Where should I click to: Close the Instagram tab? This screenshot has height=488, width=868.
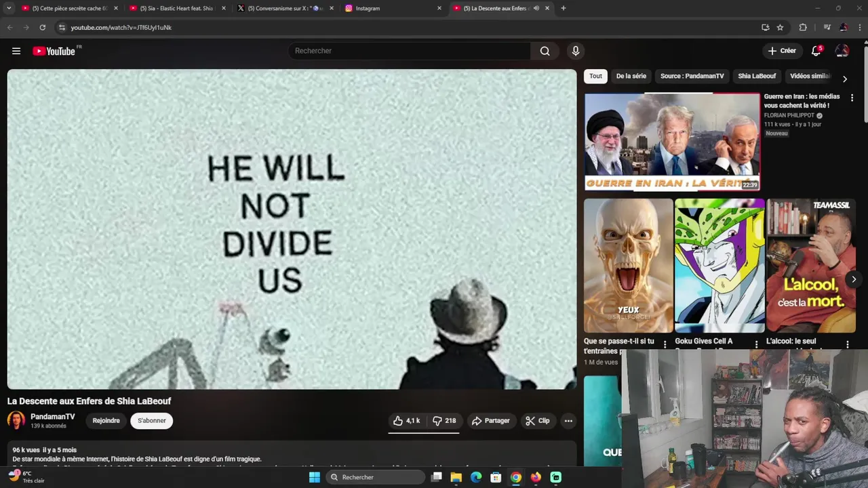click(439, 8)
